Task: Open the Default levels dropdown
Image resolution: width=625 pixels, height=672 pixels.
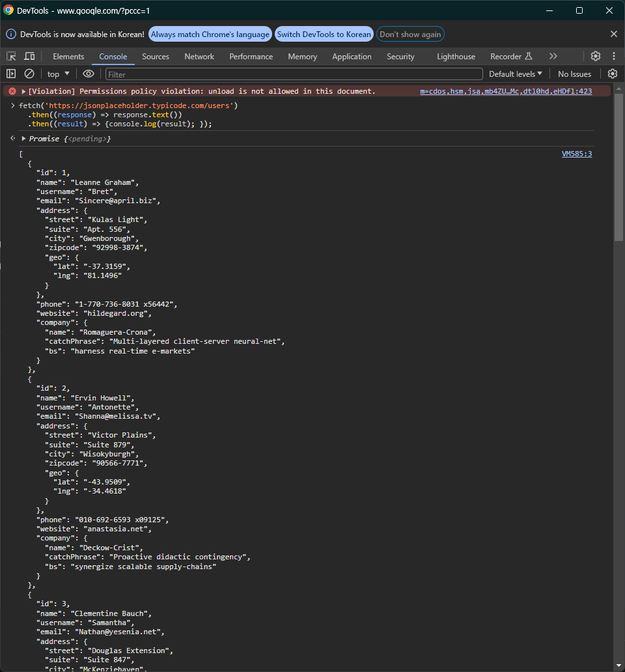Action: point(515,74)
